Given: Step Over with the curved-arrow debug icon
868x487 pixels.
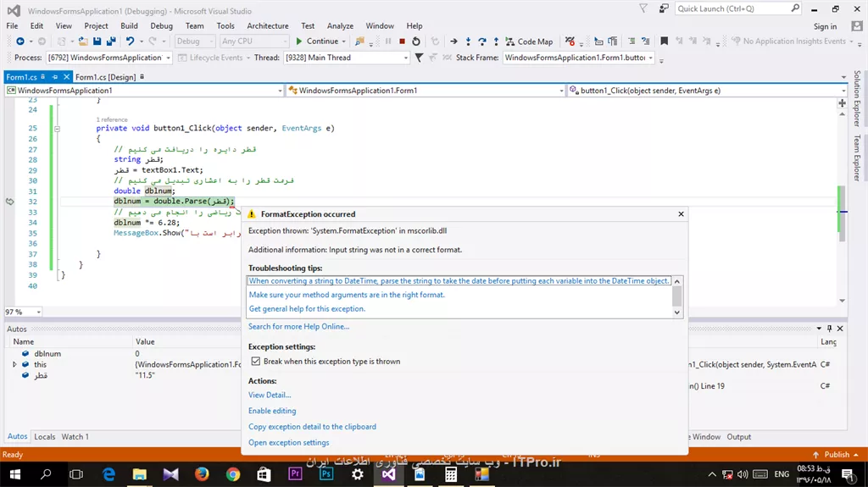Looking at the screenshot, I should click(482, 42).
